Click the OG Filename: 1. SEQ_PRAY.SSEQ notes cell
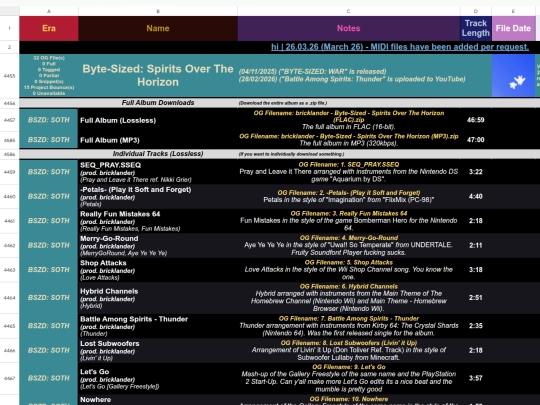The height and width of the screenshot is (405, 540). click(x=349, y=172)
